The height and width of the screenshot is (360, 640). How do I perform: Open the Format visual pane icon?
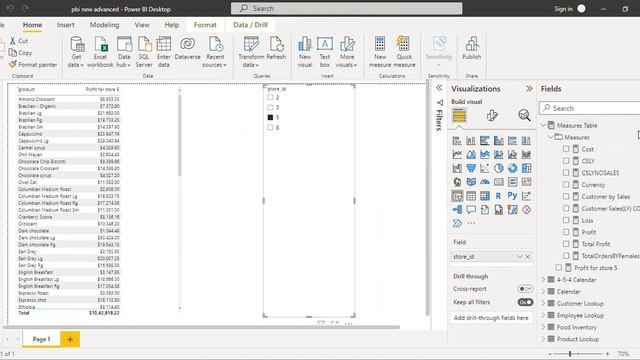pos(492,116)
